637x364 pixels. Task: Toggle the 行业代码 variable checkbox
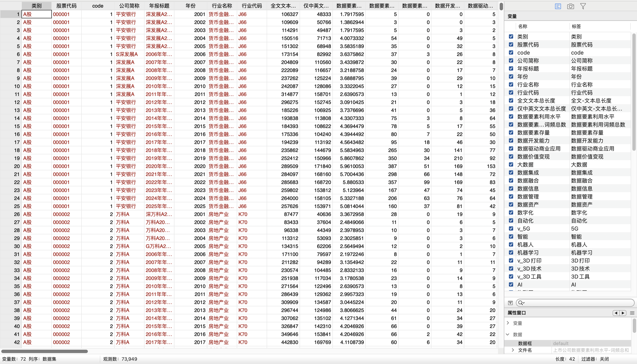[x=511, y=92]
